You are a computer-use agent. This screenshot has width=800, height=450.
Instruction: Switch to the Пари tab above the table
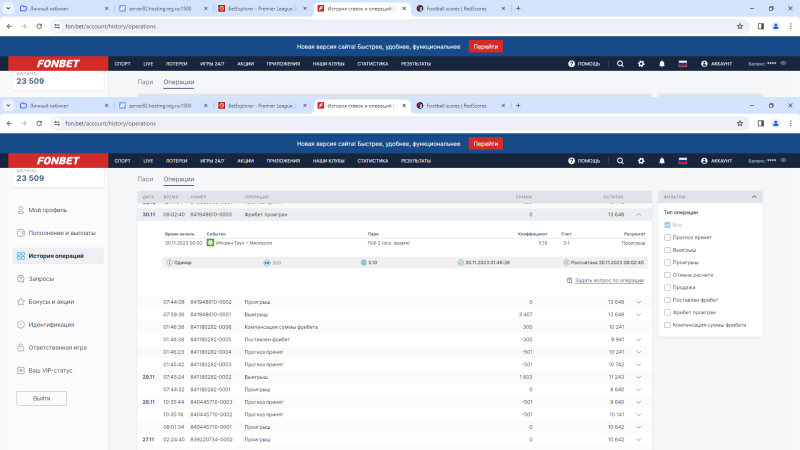(145, 179)
